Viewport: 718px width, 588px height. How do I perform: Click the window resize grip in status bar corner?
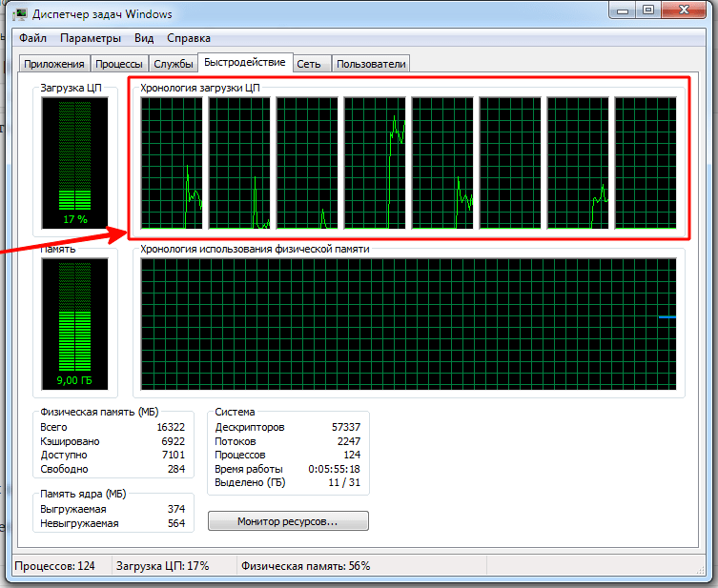coord(701,570)
